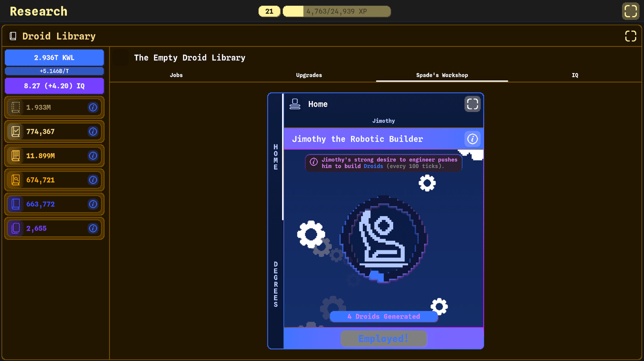Click the 4 Droids Generated progress bar
The width and height of the screenshot is (644, 361).
click(x=384, y=316)
